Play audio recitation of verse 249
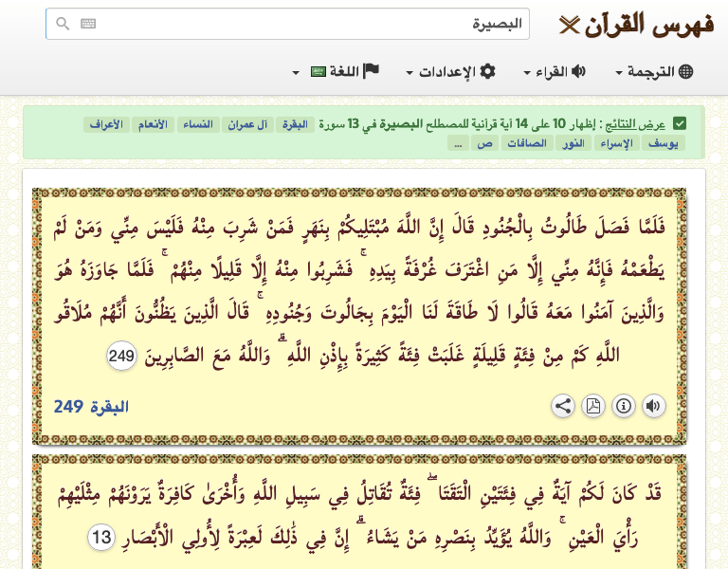This screenshot has width=728, height=569. pyautogui.click(x=653, y=407)
